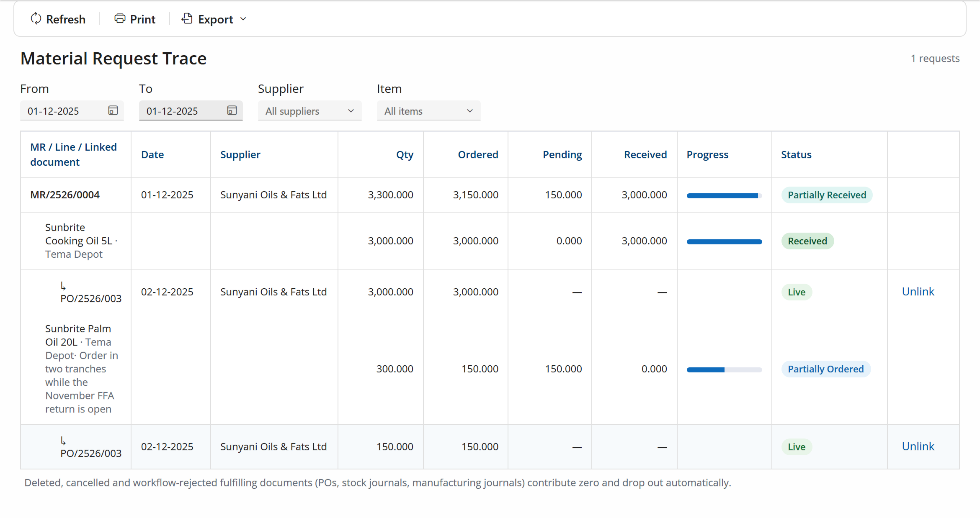
Task: Unlink the PO/2526/003 row with qty 150.000
Action: pyautogui.click(x=918, y=446)
